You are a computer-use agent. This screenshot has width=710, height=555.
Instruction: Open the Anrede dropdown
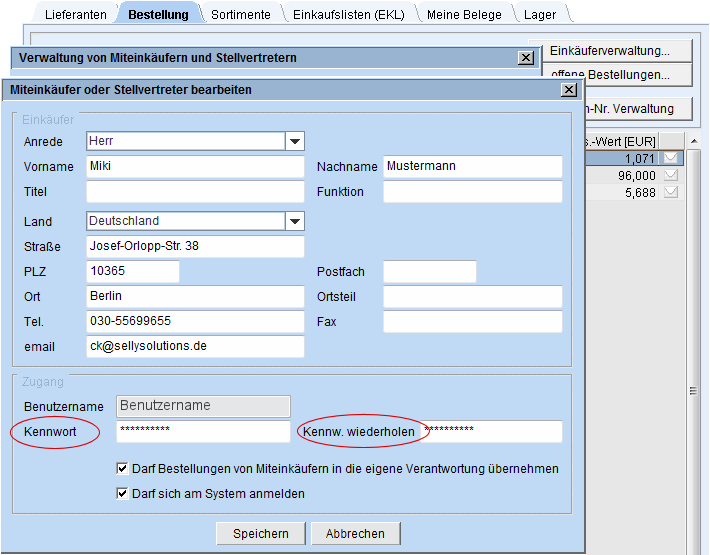[294, 142]
